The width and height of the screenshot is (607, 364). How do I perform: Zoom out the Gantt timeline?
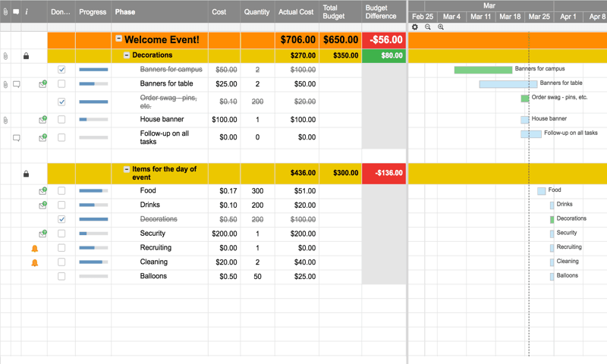tap(428, 27)
